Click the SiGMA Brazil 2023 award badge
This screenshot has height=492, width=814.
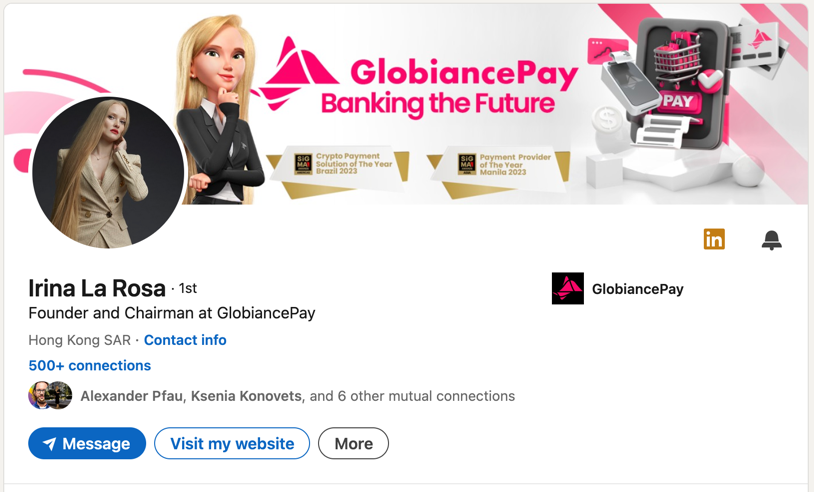[x=303, y=163]
